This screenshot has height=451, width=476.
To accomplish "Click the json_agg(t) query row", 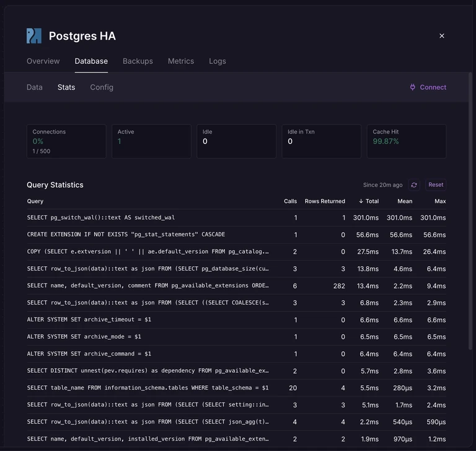I will [x=237, y=422].
